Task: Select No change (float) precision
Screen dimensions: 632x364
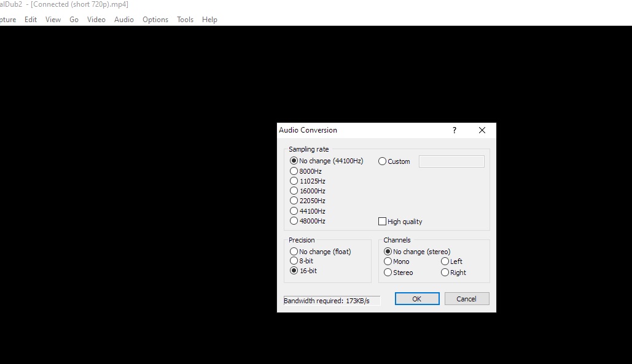Action: tap(321, 252)
